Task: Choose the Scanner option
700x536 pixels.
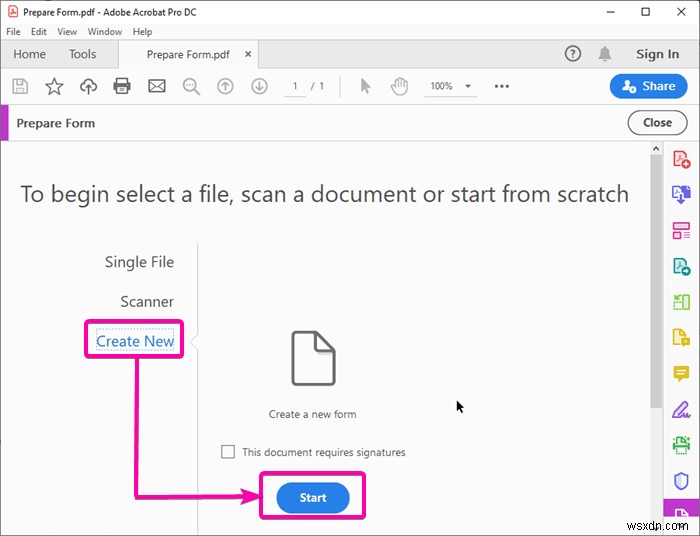Action: [x=147, y=302]
